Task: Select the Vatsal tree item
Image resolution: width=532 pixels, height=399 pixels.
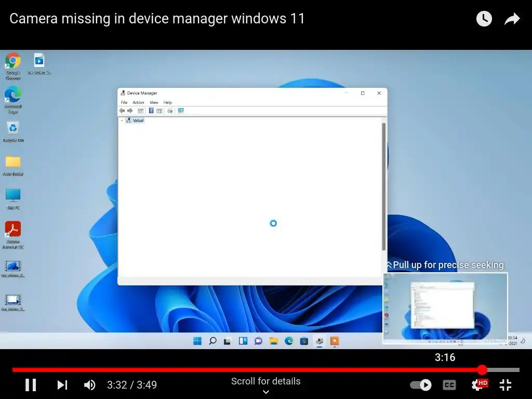Action: (138, 121)
